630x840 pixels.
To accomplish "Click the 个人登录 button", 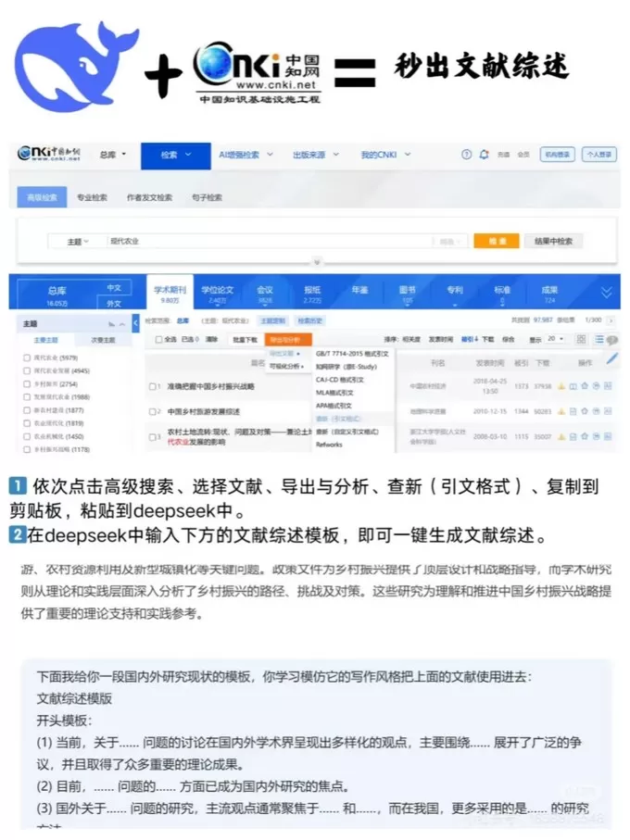I will [x=598, y=155].
